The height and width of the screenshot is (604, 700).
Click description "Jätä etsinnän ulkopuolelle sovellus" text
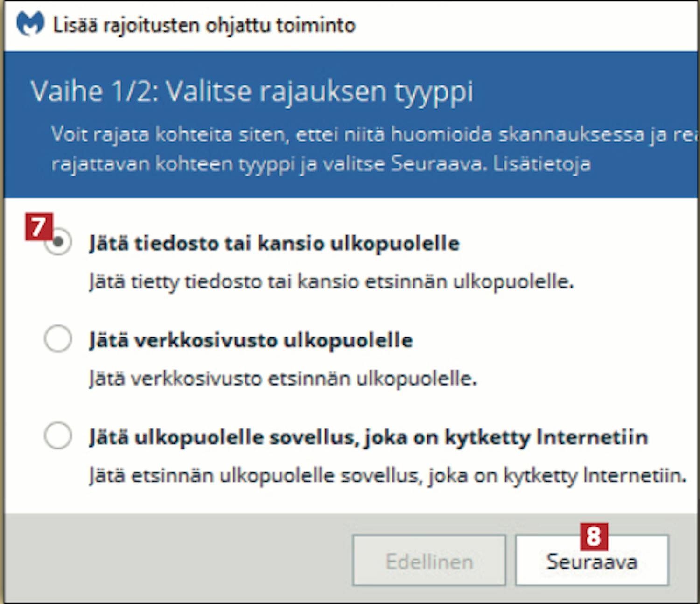[x=388, y=476]
